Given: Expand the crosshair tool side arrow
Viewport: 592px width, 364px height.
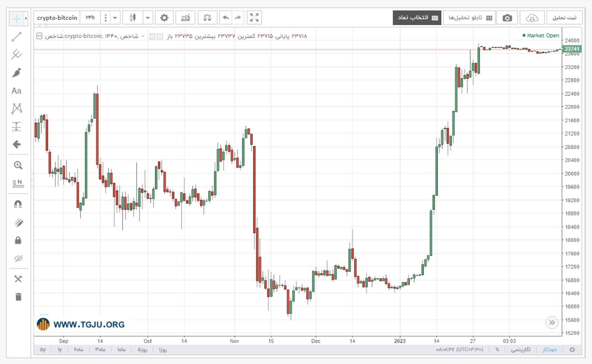Looking at the screenshot, I should (26, 18).
